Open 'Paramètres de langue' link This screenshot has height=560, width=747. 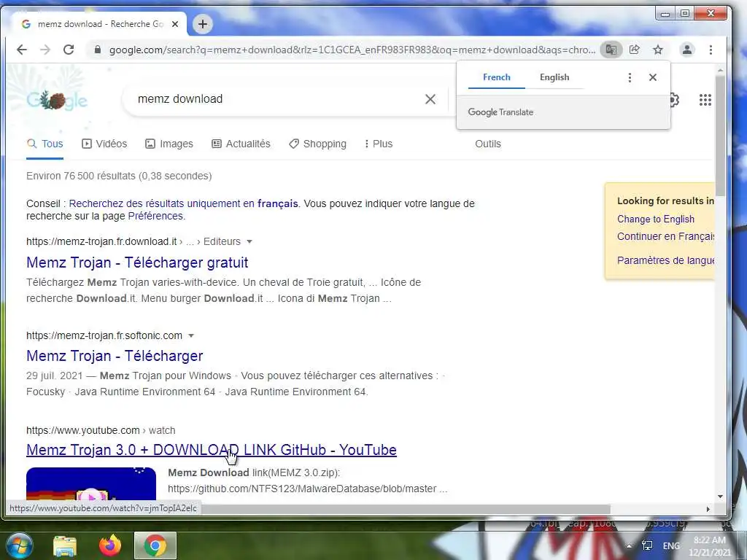[665, 260]
